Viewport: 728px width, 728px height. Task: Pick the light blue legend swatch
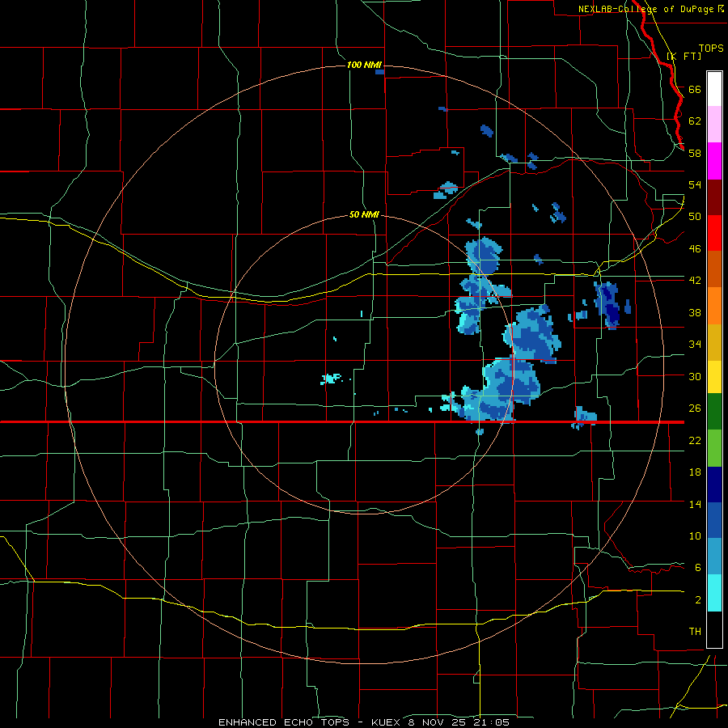tap(714, 557)
